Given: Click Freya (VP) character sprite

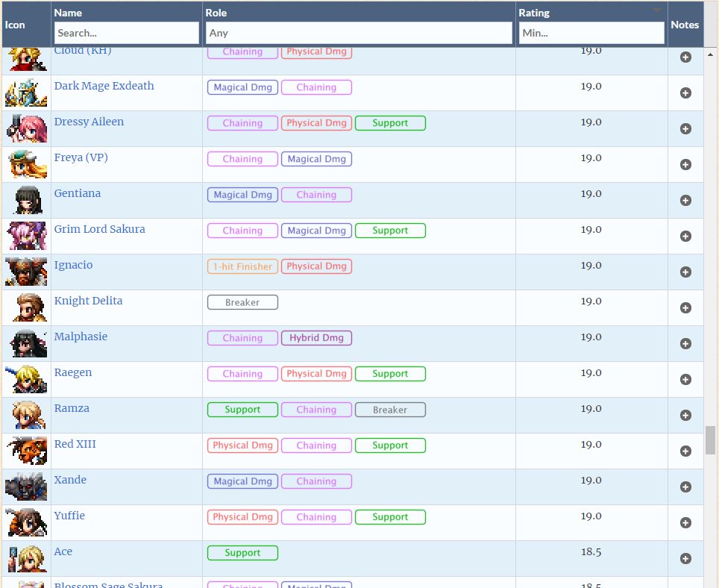Looking at the screenshot, I should click(x=26, y=164).
